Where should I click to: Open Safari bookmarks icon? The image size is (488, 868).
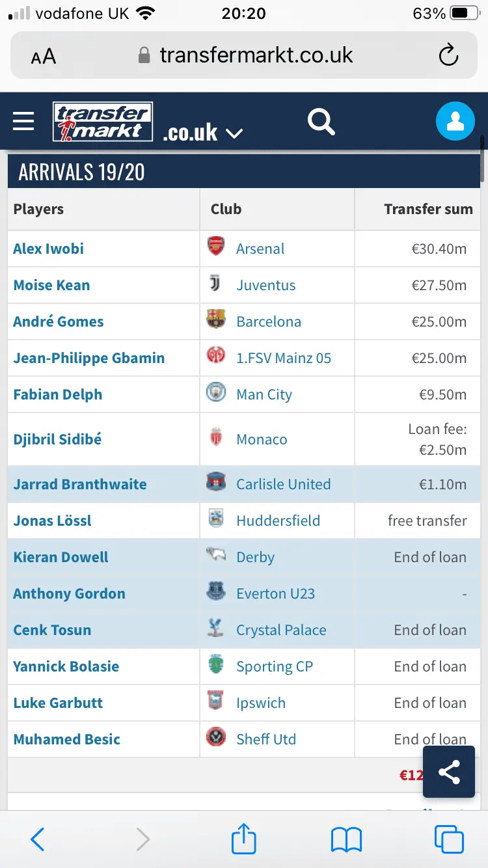click(x=346, y=839)
